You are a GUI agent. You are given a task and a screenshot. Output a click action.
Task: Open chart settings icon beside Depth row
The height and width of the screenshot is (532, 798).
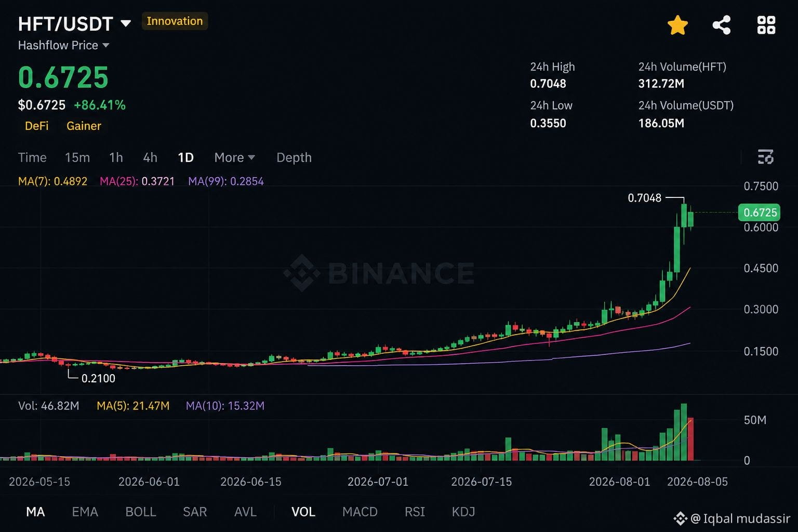765,157
